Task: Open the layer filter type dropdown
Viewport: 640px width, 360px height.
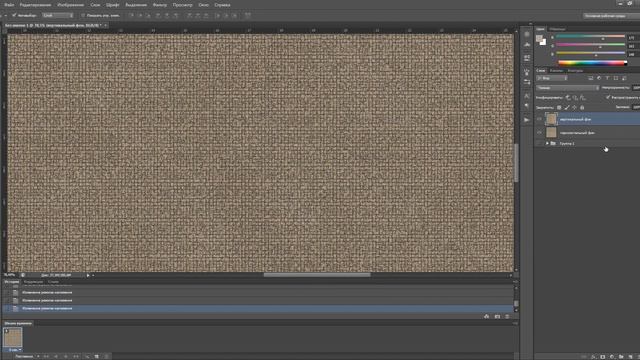Action: click(x=552, y=78)
